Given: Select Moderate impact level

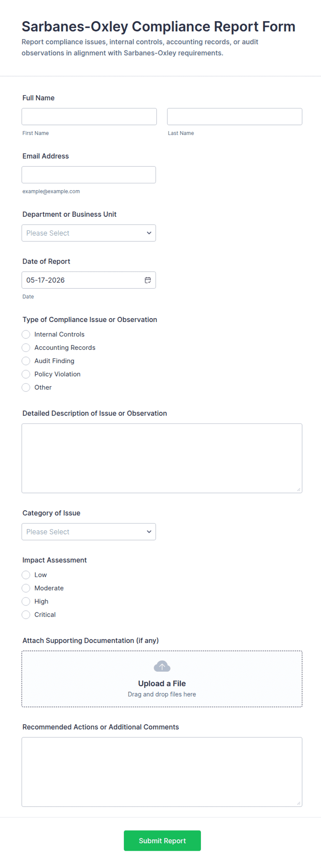Looking at the screenshot, I should (x=26, y=588).
